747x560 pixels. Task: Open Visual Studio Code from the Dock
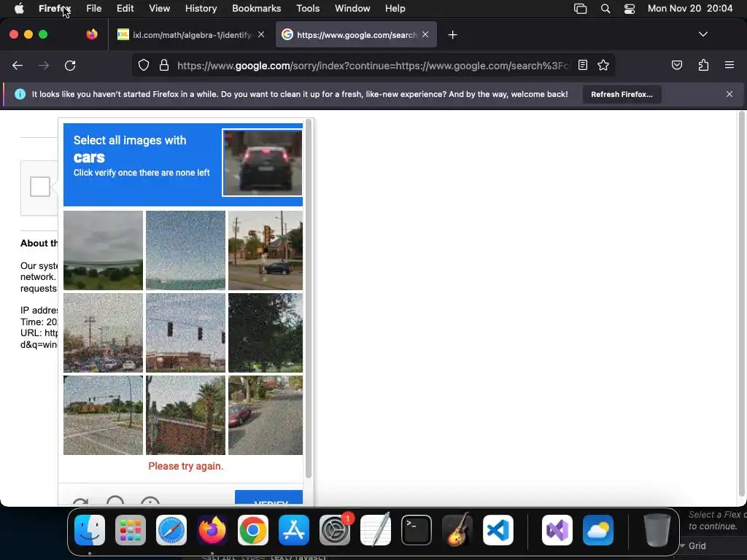click(x=498, y=530)
